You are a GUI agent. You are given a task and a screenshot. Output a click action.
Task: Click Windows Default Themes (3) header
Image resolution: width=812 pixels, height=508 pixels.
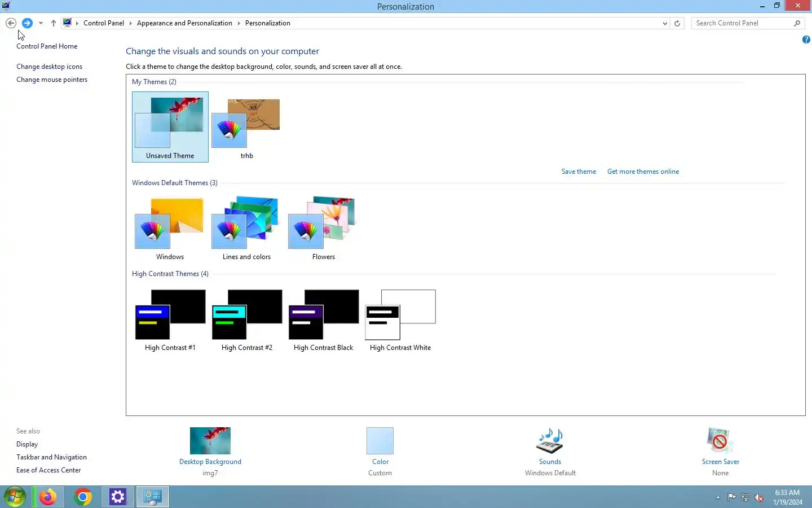click(175, 183)
